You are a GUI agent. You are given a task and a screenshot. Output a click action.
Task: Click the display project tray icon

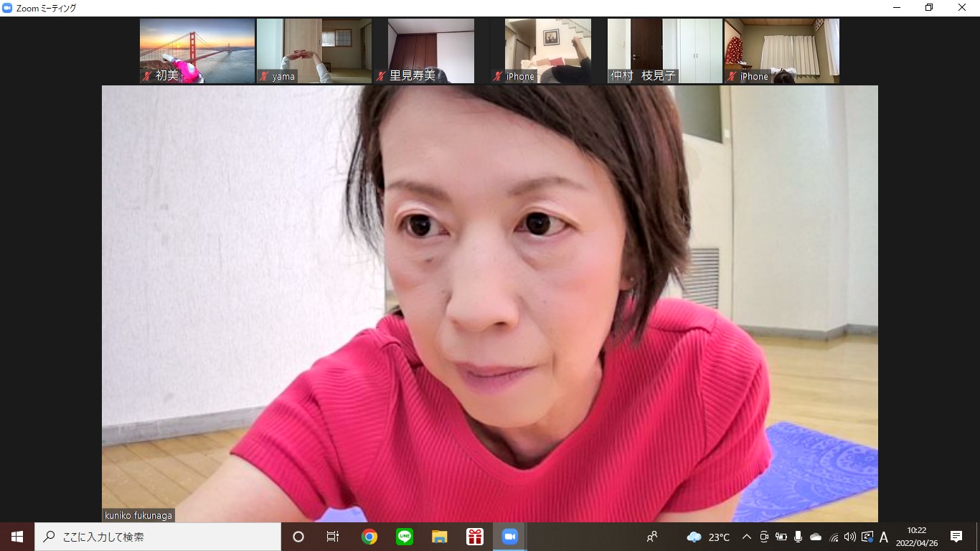(867, 537)
